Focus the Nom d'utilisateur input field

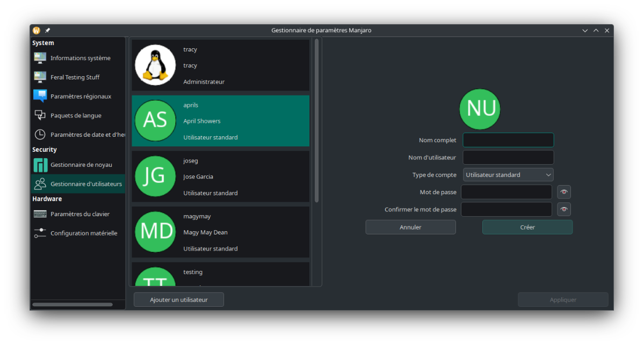click(x=508, y=157)
